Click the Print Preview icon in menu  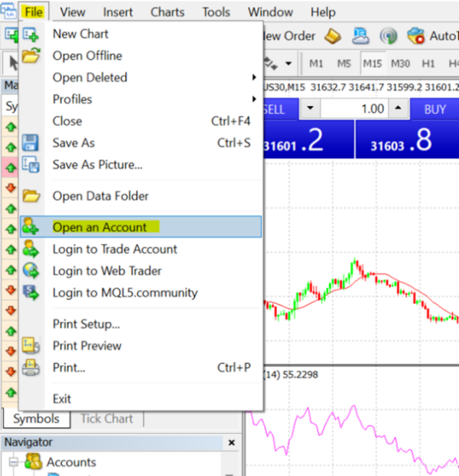tap(31, 346)
